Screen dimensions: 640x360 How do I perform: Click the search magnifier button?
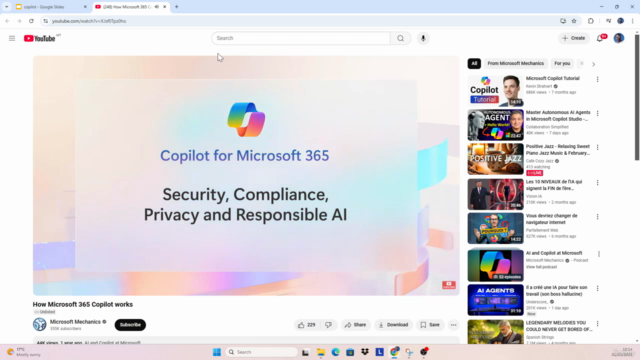(x=400, y=38)
